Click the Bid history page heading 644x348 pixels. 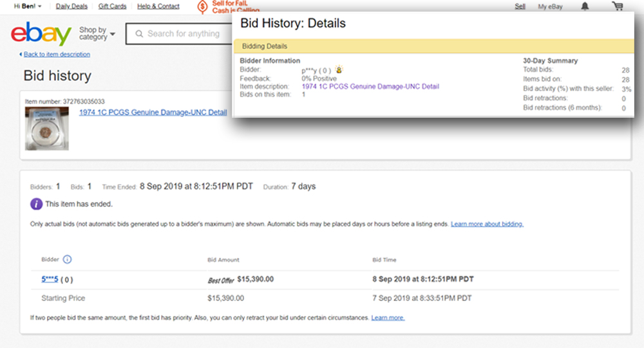click(x=57, y=76)
